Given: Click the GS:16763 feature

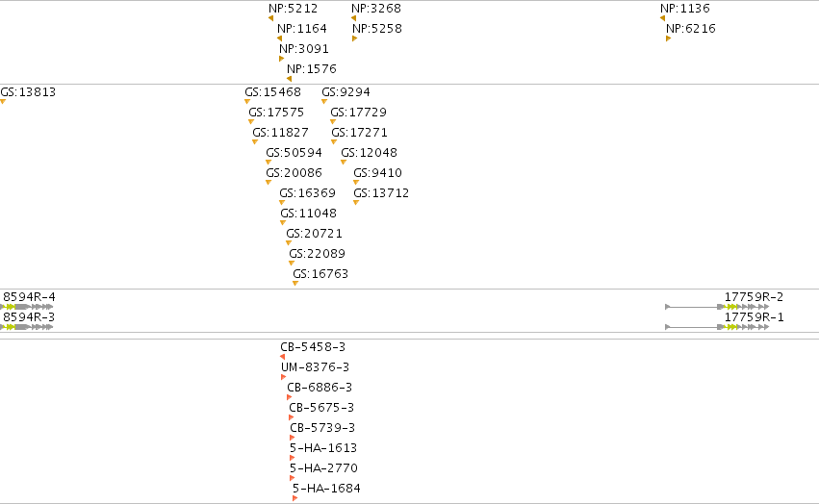Looking at the screenshot, I should click(x=320, y=274).
